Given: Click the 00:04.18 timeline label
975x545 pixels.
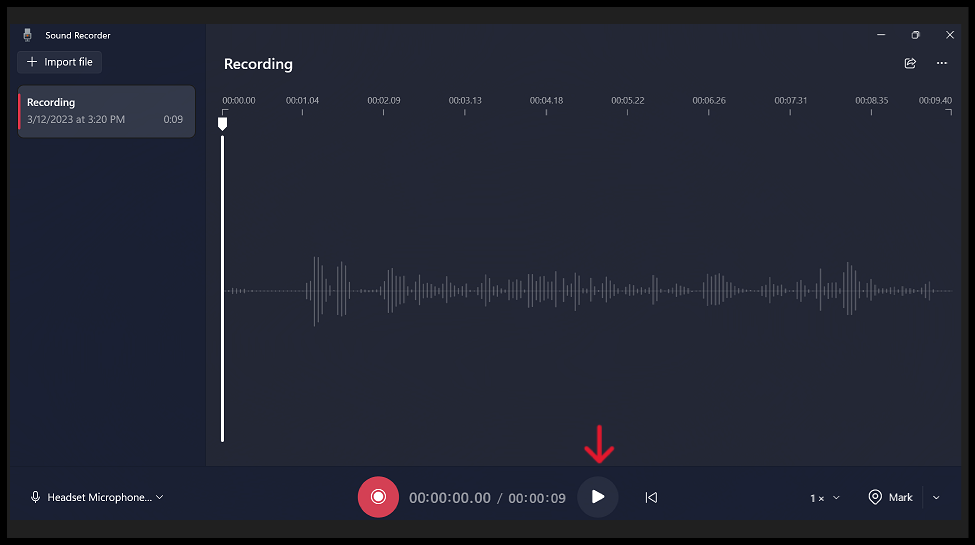Looking at the screenshot, I should 546,100.
